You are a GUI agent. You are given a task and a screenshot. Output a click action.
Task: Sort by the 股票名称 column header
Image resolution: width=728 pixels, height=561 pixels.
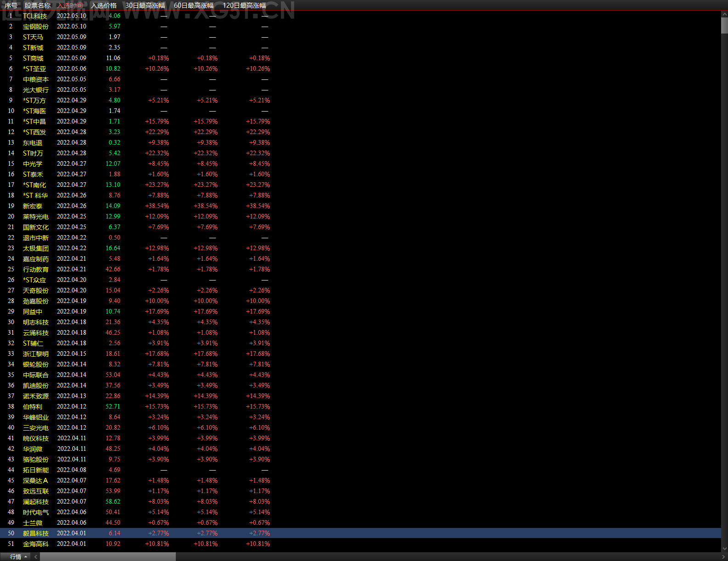[37, 6]
